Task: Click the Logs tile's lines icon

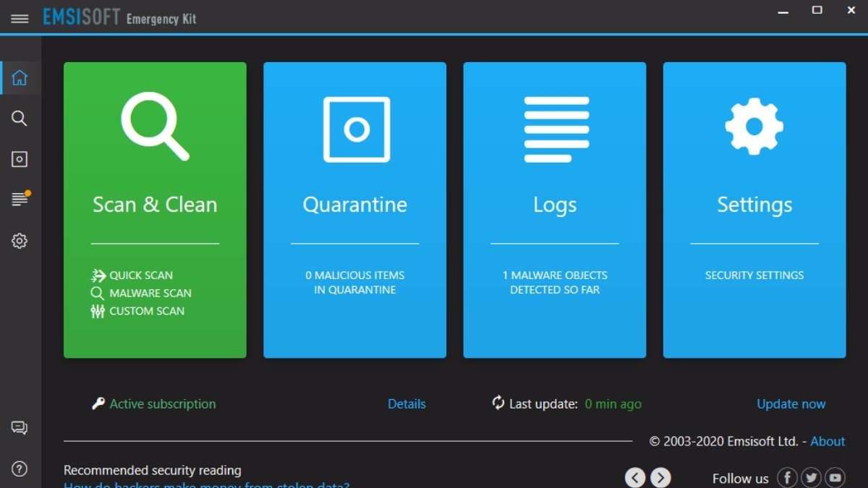Action: 556,129
